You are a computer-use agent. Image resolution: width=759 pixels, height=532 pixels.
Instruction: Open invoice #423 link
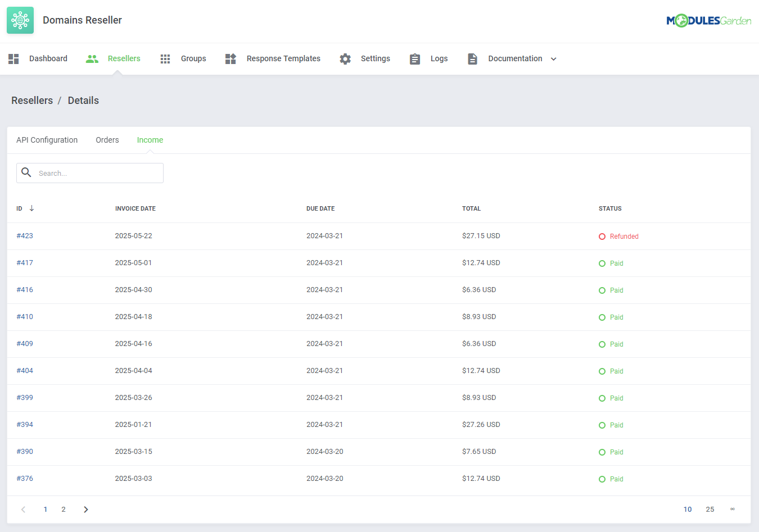[25, 236]
